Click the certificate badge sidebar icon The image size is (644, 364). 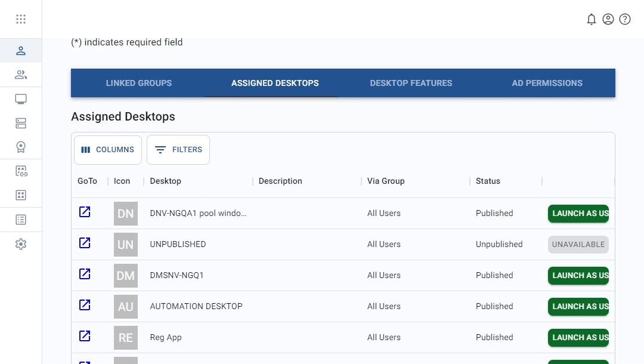tap(21, 147)
